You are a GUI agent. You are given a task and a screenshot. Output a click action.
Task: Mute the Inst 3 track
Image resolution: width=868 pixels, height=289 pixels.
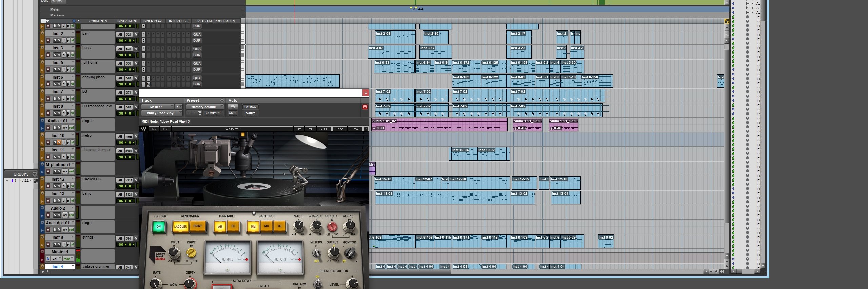[x=59, y=55]
